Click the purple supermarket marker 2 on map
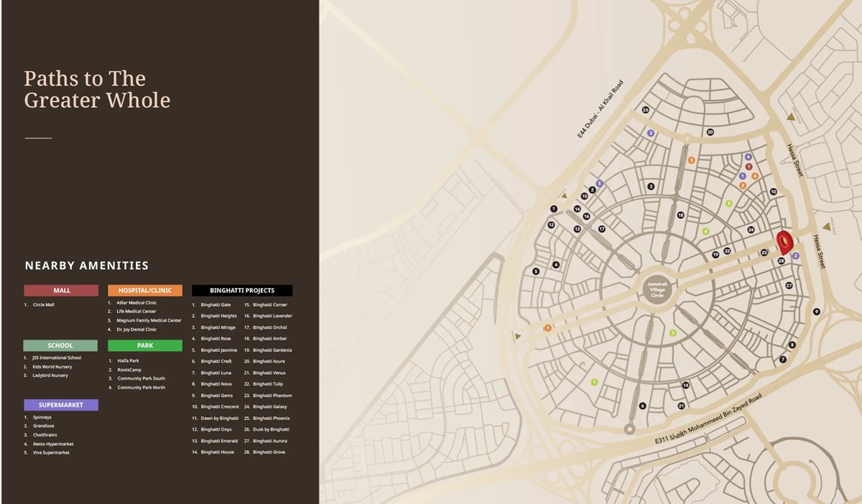This screenshot has width=862, height=504. 795,256
